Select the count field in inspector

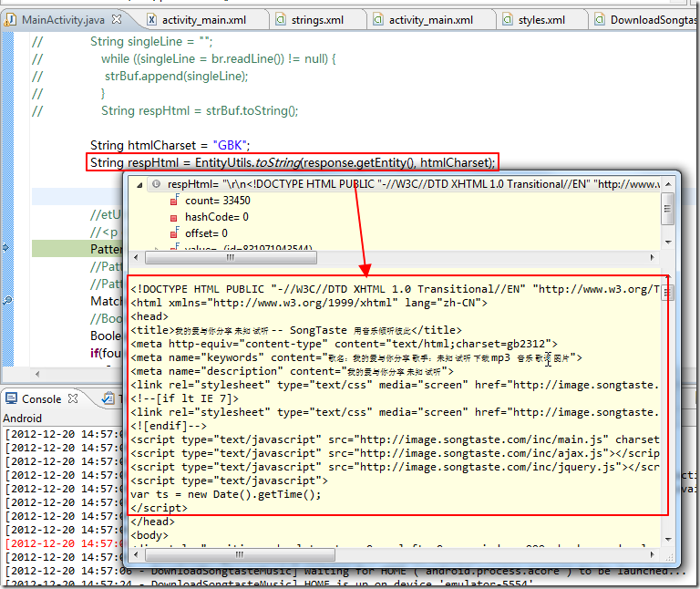217,201
